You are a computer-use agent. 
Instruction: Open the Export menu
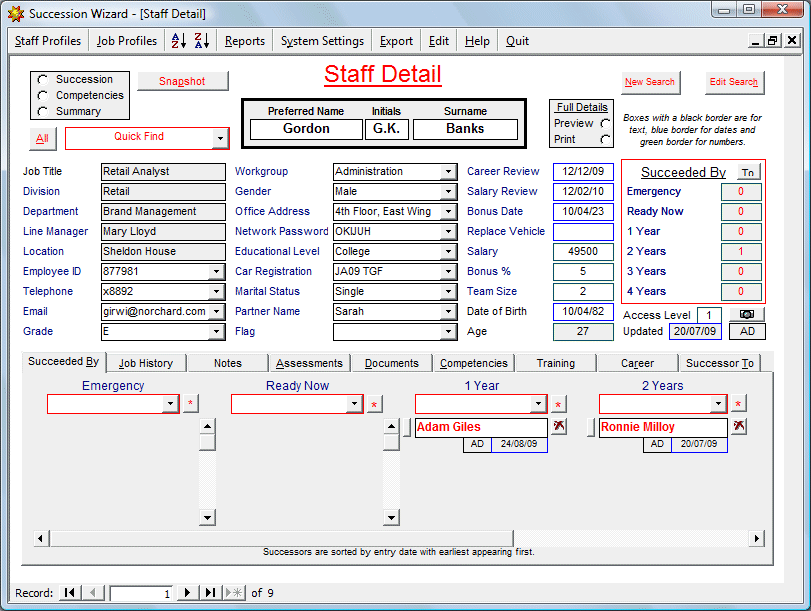coord(396,41)
